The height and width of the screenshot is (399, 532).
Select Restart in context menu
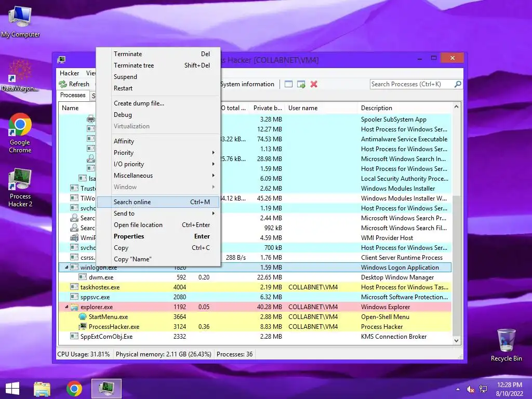pos(158,88)
